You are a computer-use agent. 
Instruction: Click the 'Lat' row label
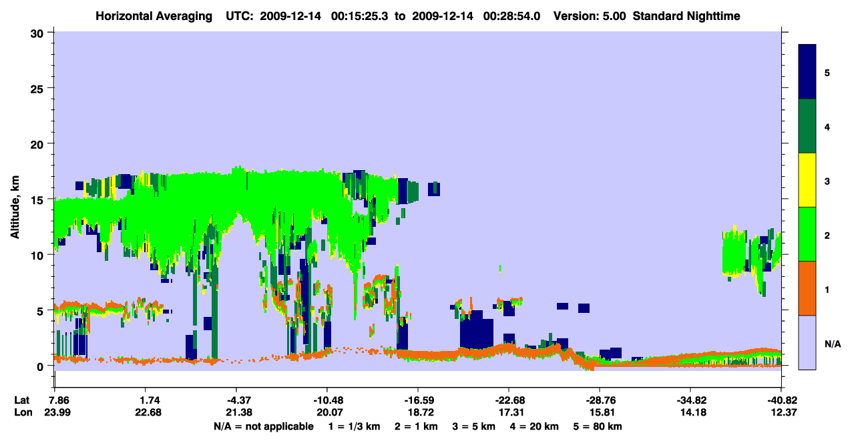click(x=21, y=400)
